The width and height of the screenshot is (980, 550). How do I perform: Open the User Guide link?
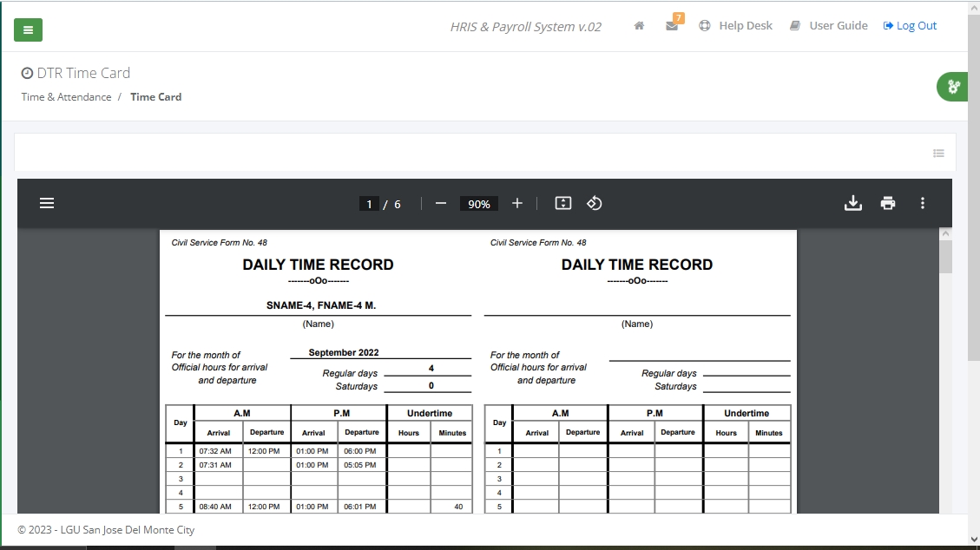829,26
